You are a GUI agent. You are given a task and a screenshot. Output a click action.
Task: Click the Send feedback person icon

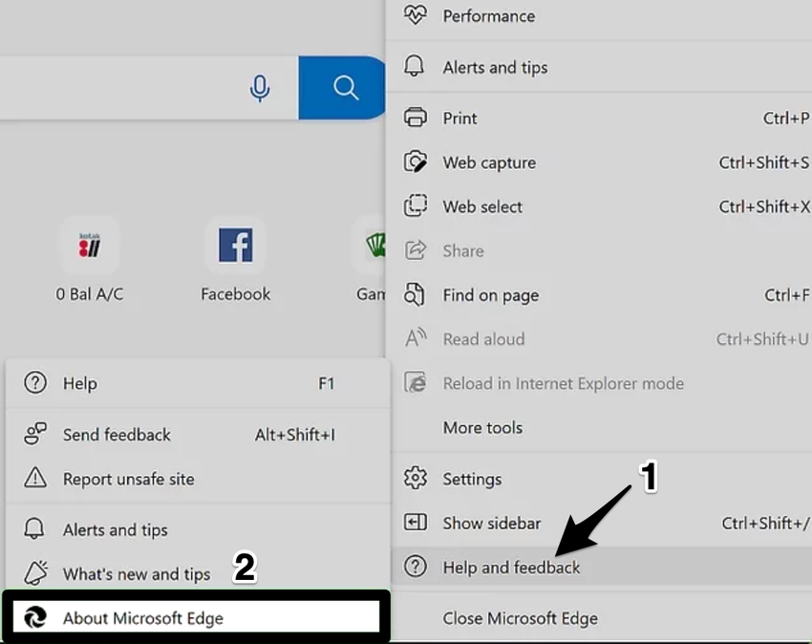(35, 434)
